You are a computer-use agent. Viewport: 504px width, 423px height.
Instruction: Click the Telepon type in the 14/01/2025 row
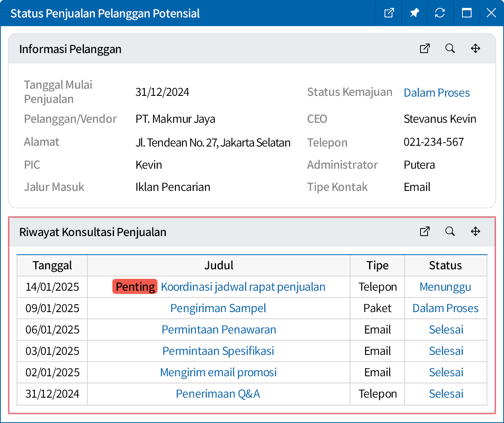(377, 287)
